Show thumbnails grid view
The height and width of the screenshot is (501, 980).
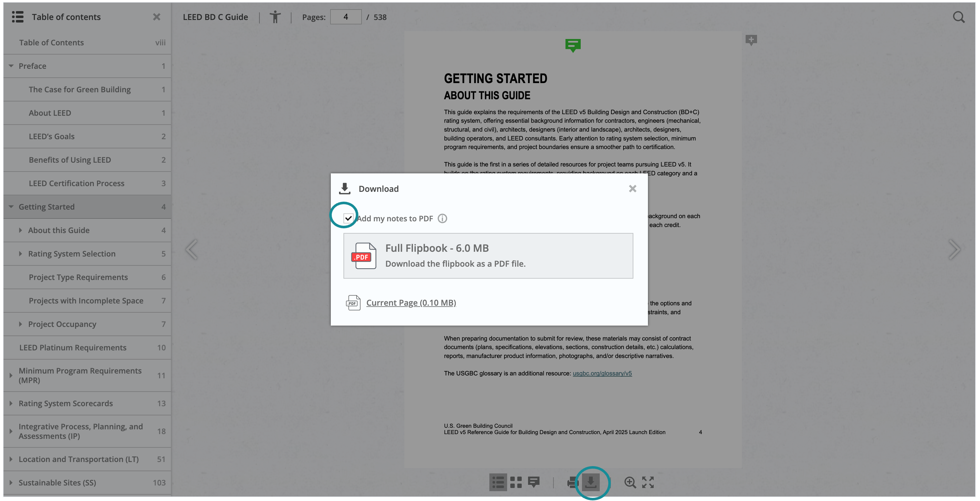tap(516, 482)
